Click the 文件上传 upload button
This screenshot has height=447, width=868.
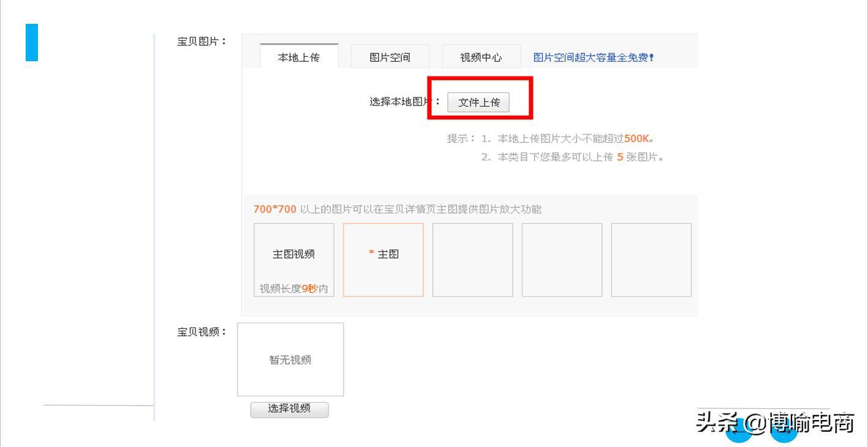[479, 102]
